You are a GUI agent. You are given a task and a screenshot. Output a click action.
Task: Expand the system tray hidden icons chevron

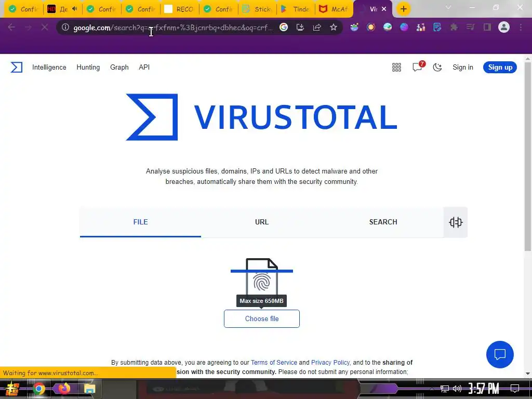coord(432,389)
